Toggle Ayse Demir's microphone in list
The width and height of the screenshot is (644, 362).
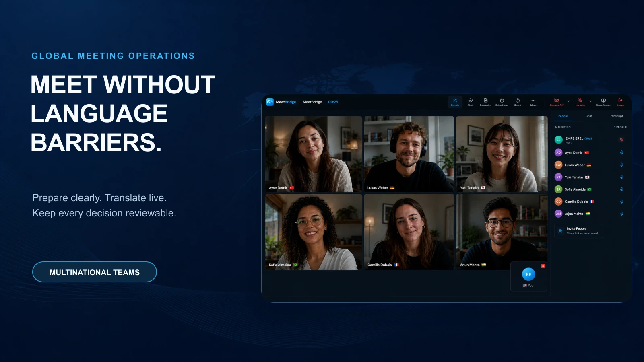click(621, 152)
